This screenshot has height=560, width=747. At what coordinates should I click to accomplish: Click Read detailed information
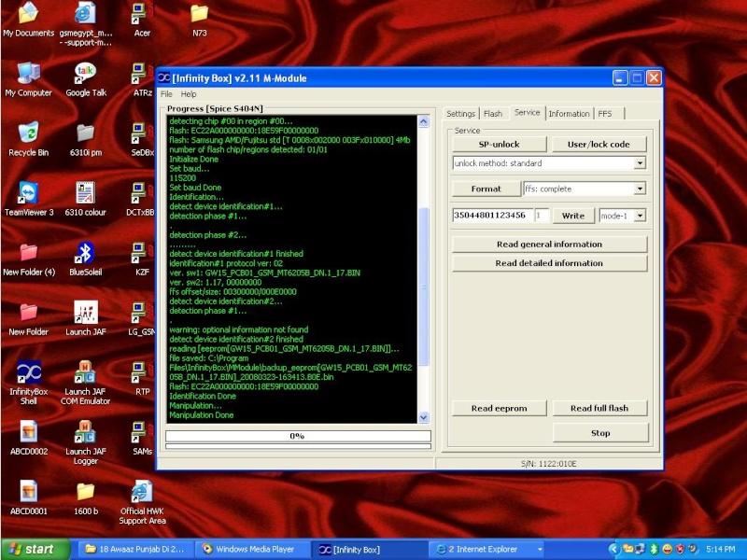549,263
